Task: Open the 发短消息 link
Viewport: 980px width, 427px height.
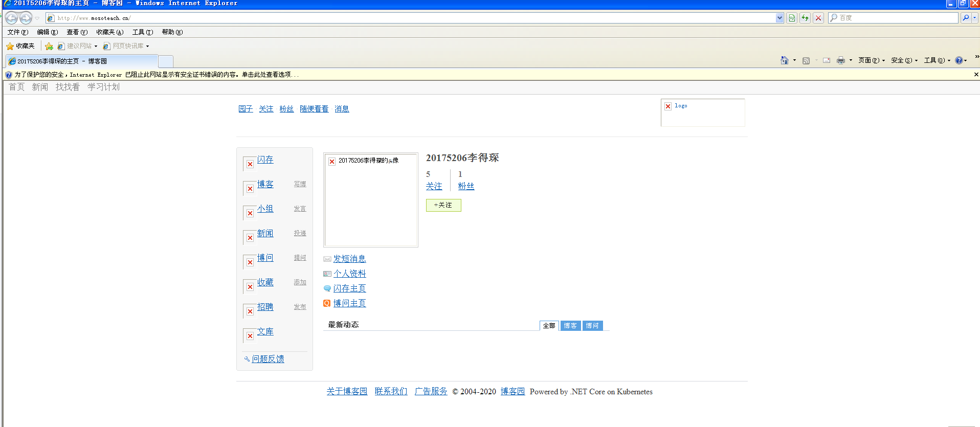Action: pos(349,259)
